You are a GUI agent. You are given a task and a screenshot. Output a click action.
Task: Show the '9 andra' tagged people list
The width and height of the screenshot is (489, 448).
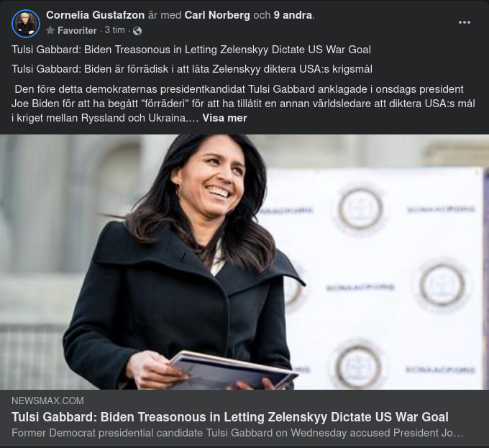tap(293, 14)
